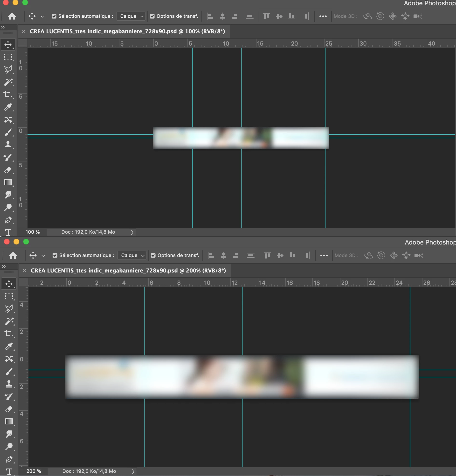This screenshot has height=476, width=456.
Task: Click Home icon in top window
Action: pos(12,16)
